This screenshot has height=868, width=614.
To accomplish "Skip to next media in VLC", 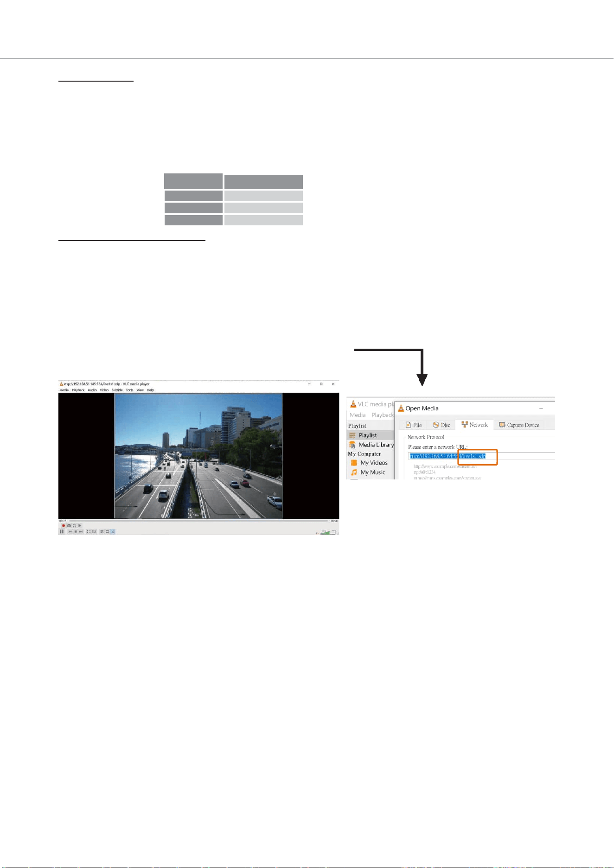I will [x=81, y=531].
